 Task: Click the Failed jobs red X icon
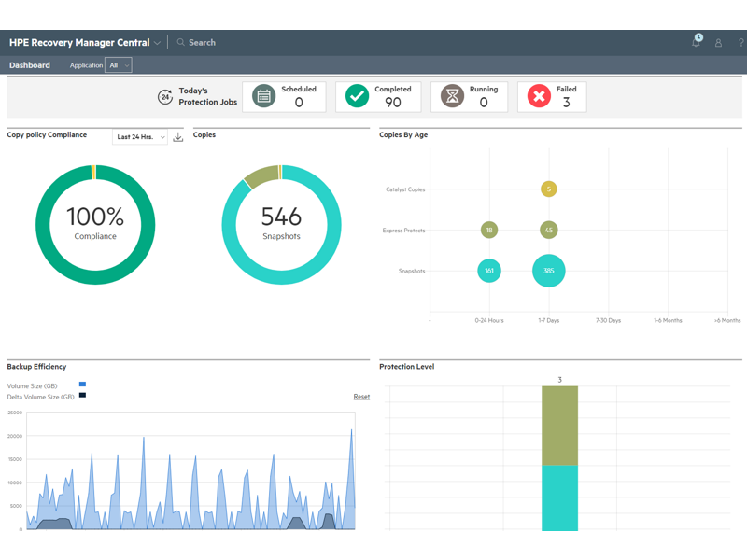tap(539, 96)
